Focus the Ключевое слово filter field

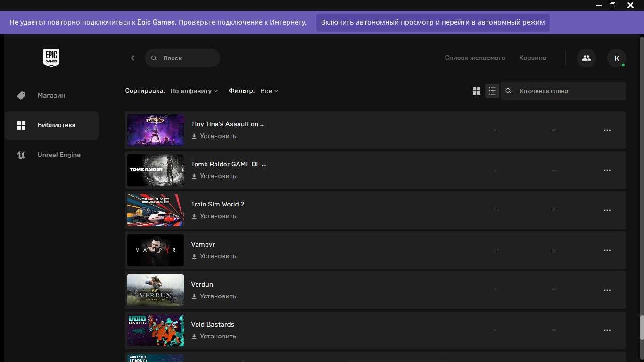coord(563,91)
